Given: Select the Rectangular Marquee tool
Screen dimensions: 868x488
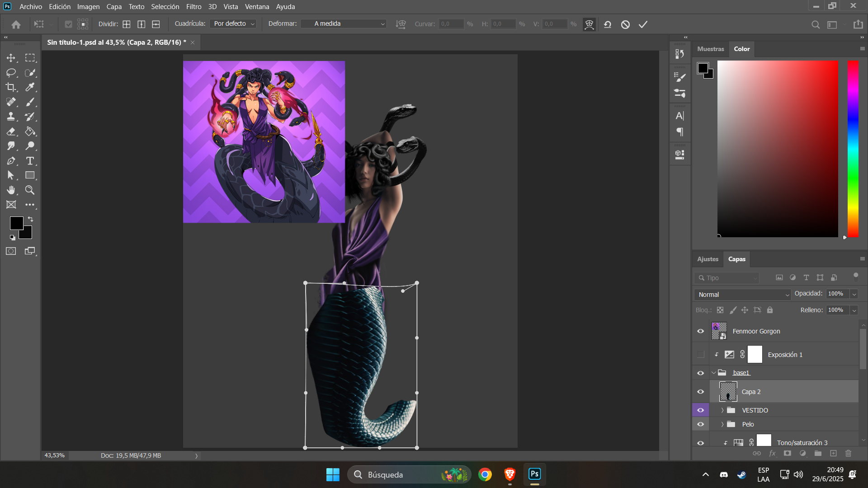Looking at the screenshot, I should 30,58.
